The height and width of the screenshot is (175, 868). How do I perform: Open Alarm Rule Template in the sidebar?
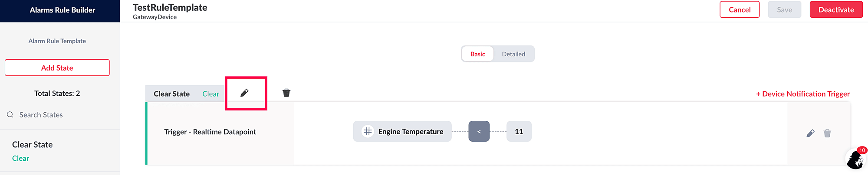click(57, 41)
